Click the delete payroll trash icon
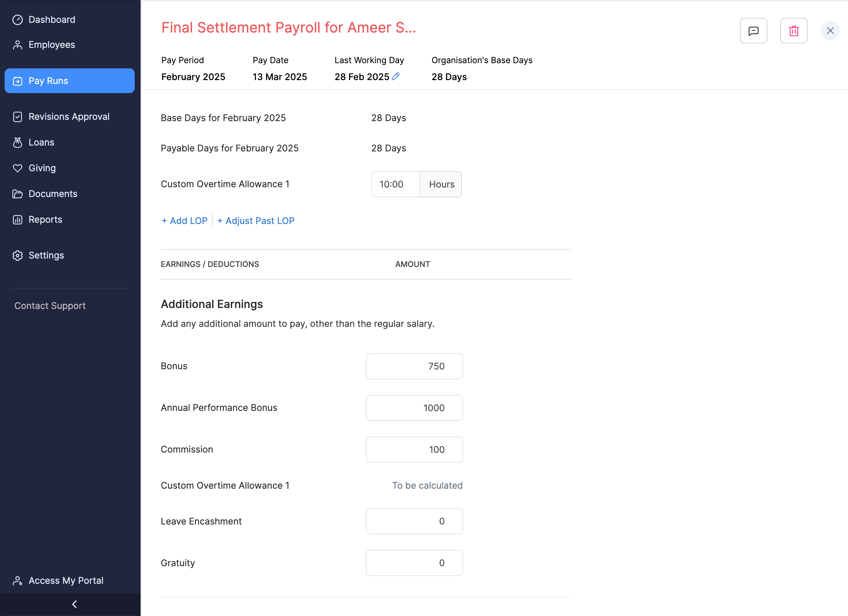Image resolution: width=848 pixels, height=616 pixels. click(x=794, y=30)
